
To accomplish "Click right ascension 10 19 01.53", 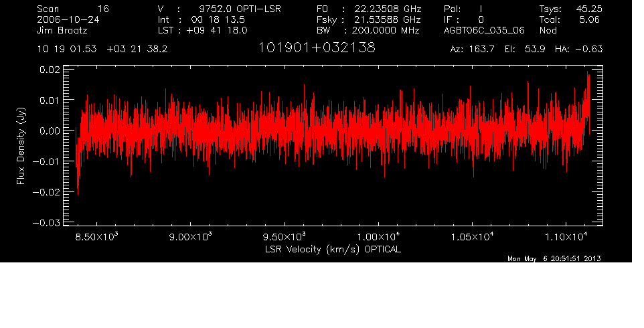I will click(x=67, y=49).
